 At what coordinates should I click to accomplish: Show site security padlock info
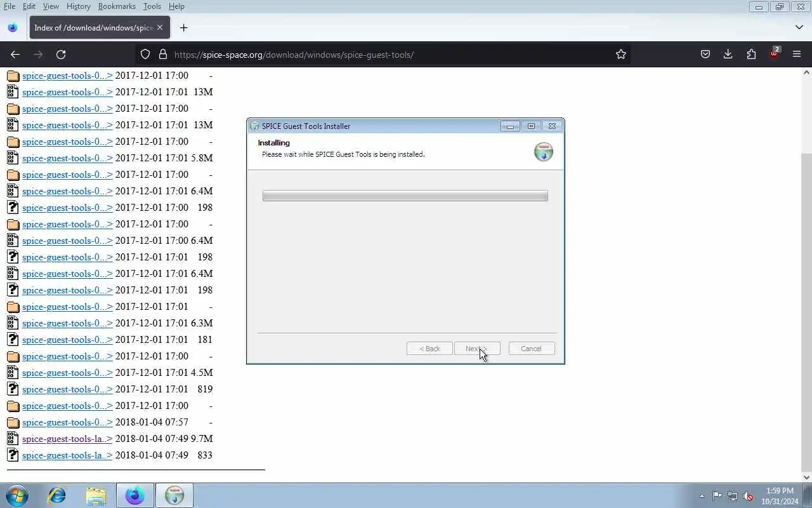coord(162,55)
